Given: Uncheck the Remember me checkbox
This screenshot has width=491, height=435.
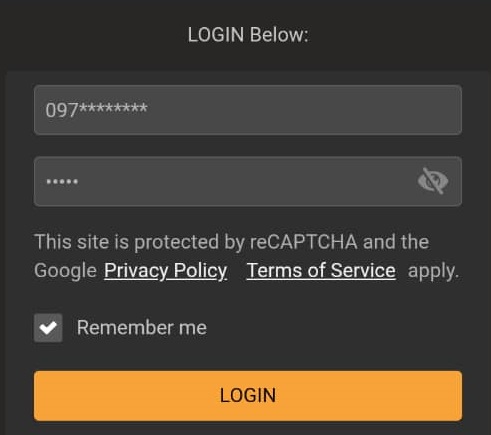Looking at the screenshot, I should point(48,328).
